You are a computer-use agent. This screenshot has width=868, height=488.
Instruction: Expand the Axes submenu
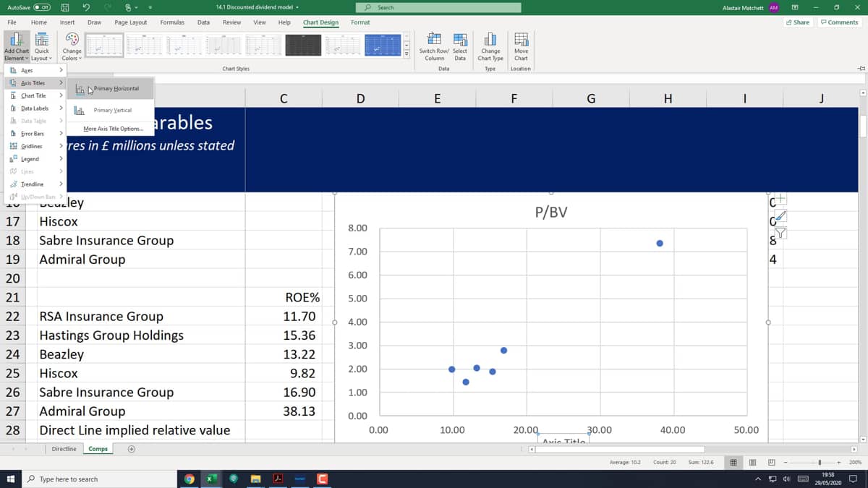click(x=34, y=70)
